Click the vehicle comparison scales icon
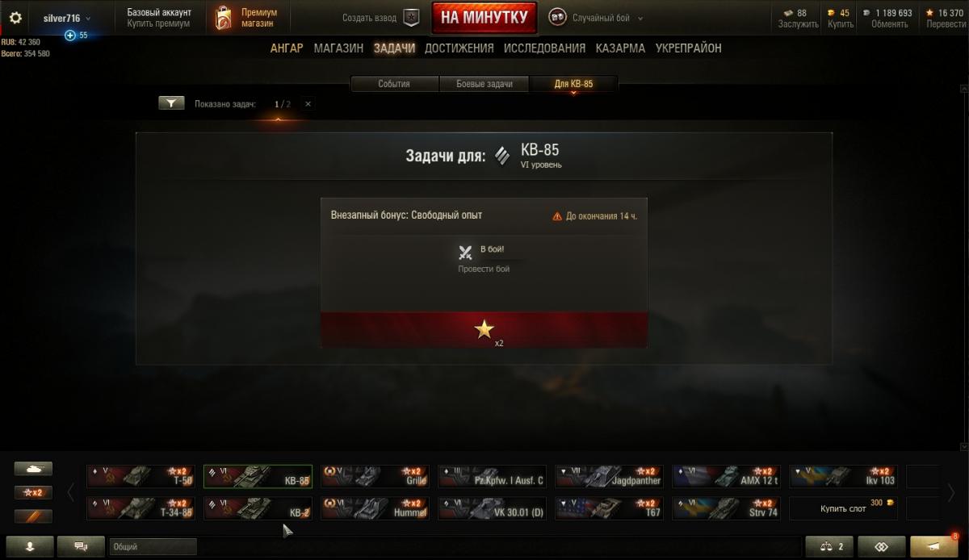Screen dimensions: 969x560 click(x=830, y=546)
